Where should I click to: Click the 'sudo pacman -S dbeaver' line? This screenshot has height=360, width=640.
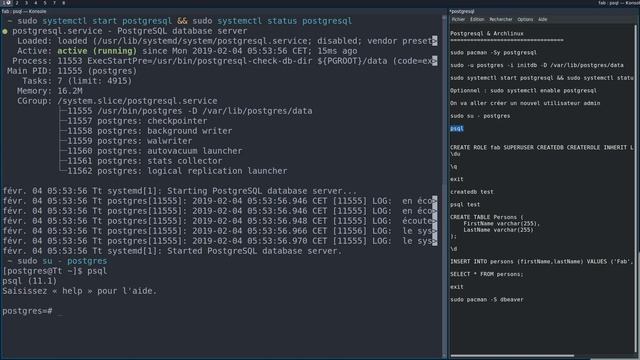click(x=487, y=300)
